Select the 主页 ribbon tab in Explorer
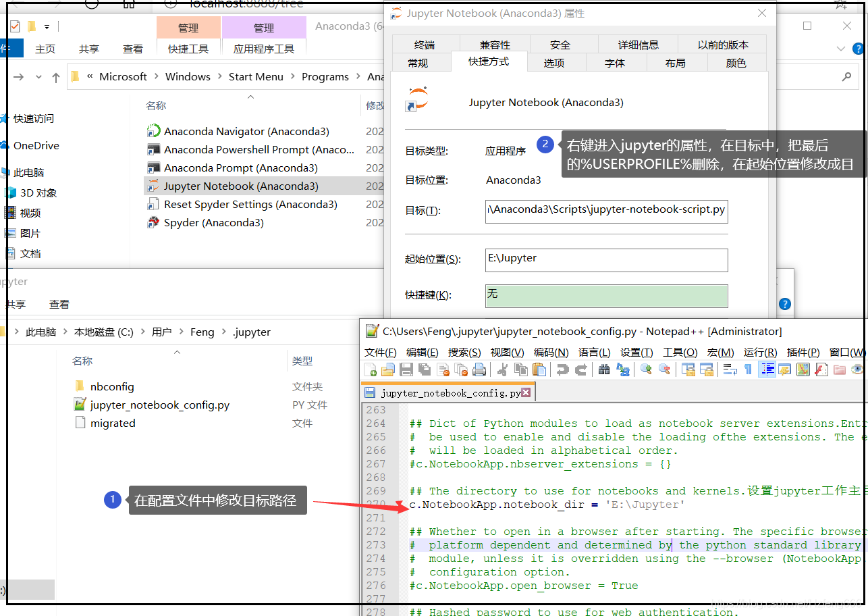Viewport: 868px width, 616px height. 45,49
